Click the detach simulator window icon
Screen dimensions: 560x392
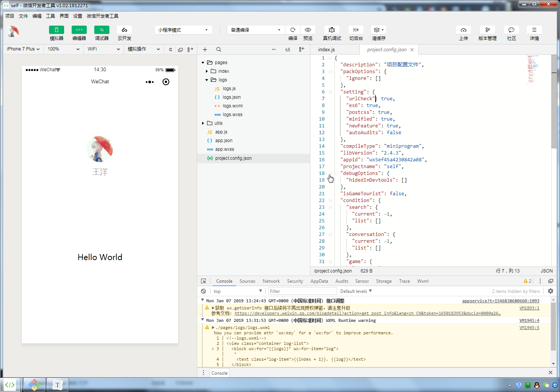(x=180, y=49)
